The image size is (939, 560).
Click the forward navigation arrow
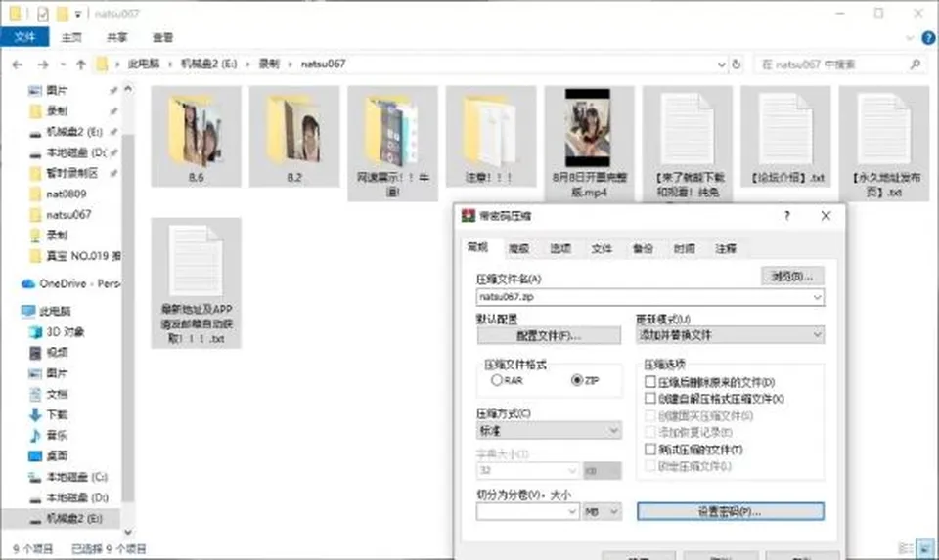42,65
